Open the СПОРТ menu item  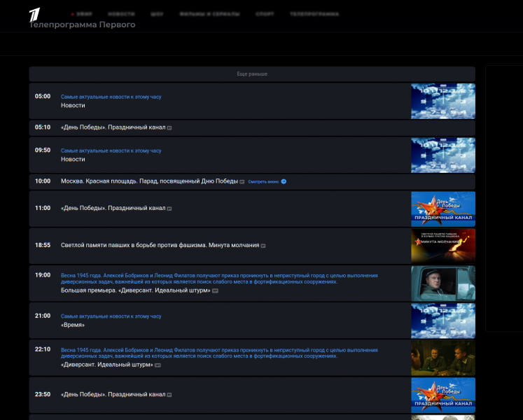point(265,14)
